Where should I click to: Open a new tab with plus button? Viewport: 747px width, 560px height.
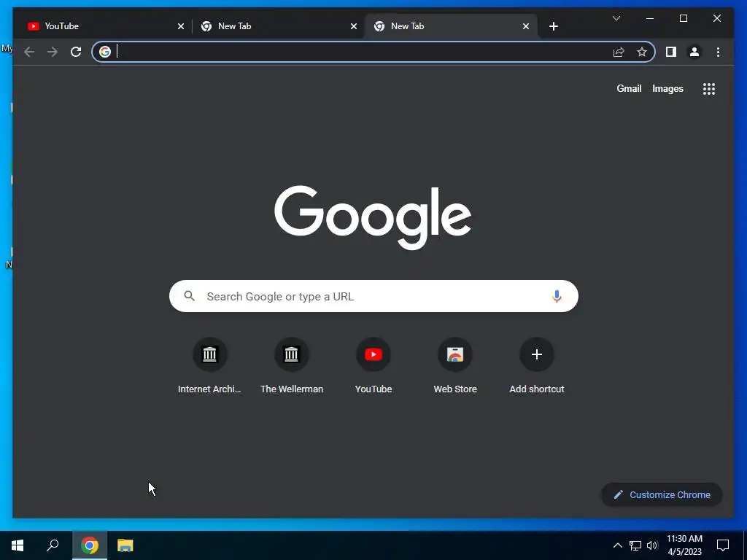[553, 26]
